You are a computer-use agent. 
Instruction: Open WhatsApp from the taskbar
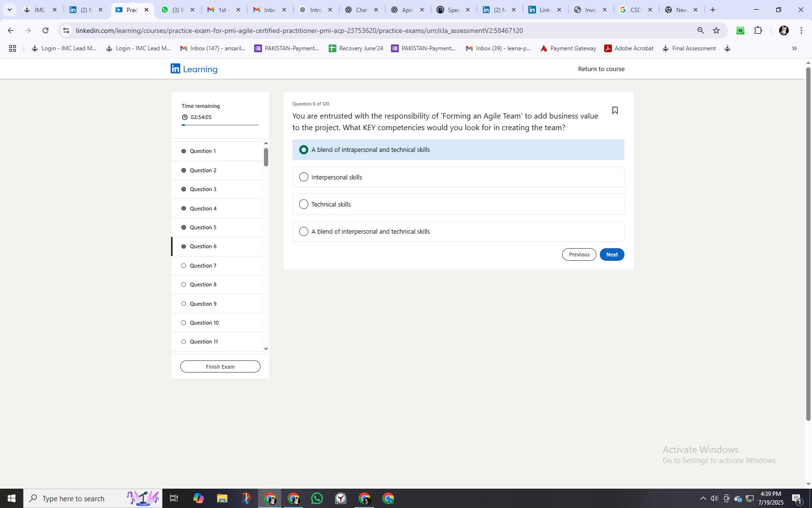[x=317, y=498]
